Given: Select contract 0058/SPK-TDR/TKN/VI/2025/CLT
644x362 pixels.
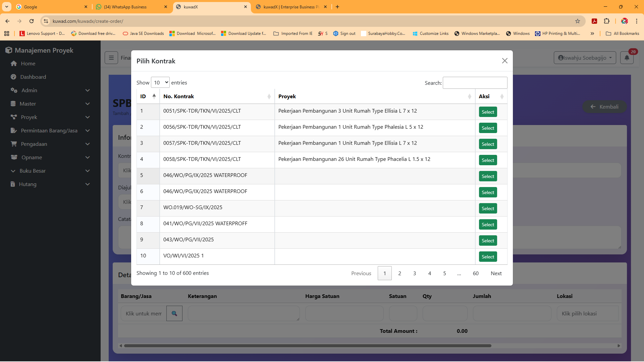Looking at the screenshot, I should [x=488, y=160].
